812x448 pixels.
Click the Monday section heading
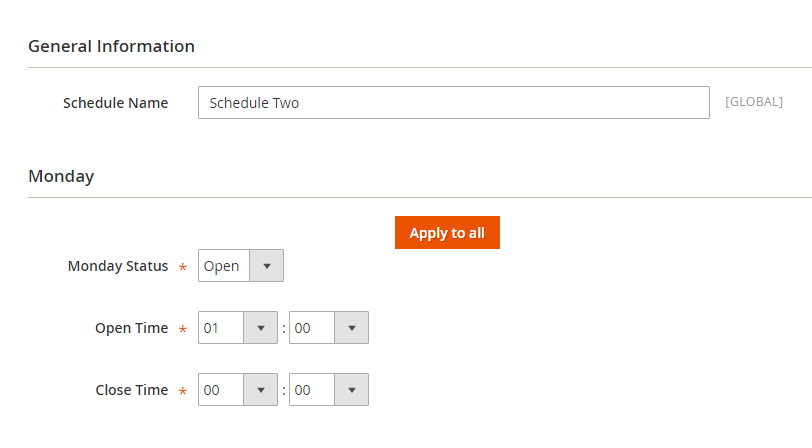point(61,176)
